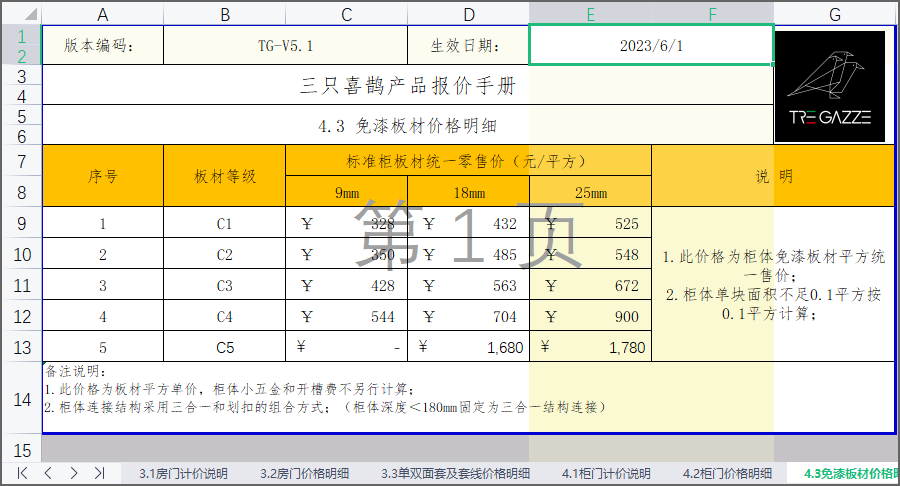This screenshot has height=486, width=900.
Task: Select row 14 header
Action: pyautogui.click(x=21, y=399)
